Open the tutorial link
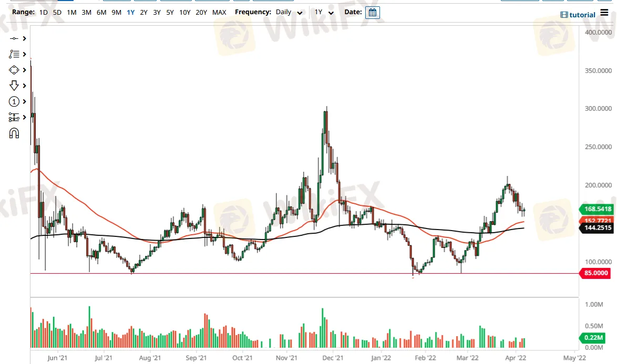617x364 pixels. pos(578,15)
